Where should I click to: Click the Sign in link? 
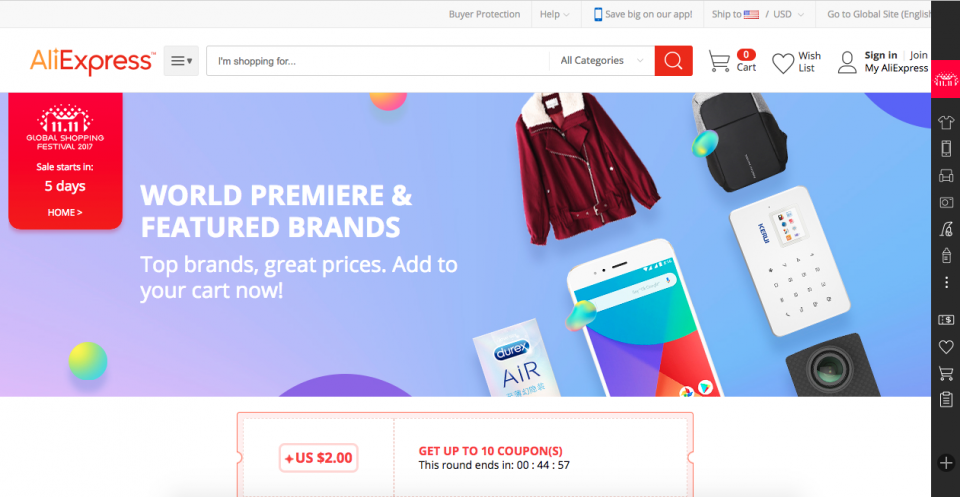(x=881, y=55)
